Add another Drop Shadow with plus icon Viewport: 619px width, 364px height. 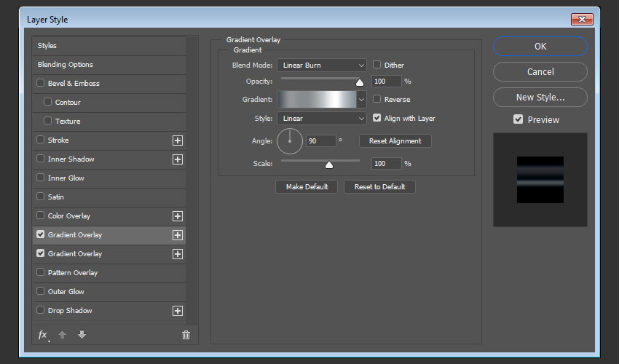[x=177, y=311]
